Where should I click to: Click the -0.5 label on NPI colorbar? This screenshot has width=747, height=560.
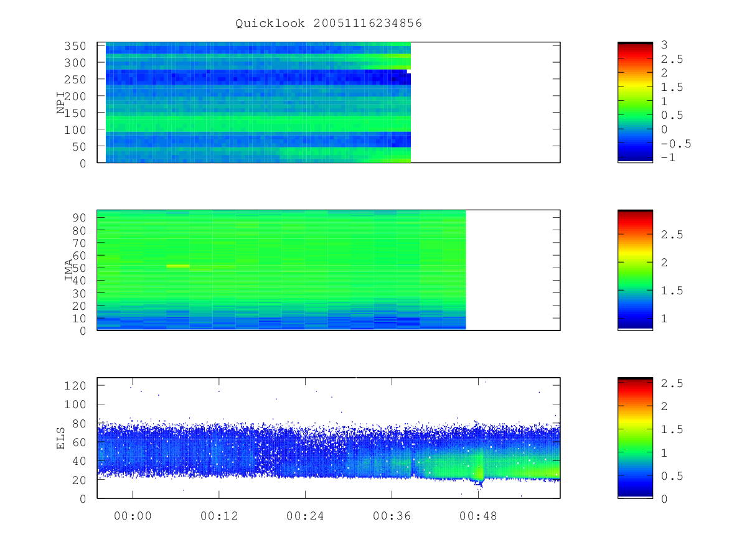(676, 144)
